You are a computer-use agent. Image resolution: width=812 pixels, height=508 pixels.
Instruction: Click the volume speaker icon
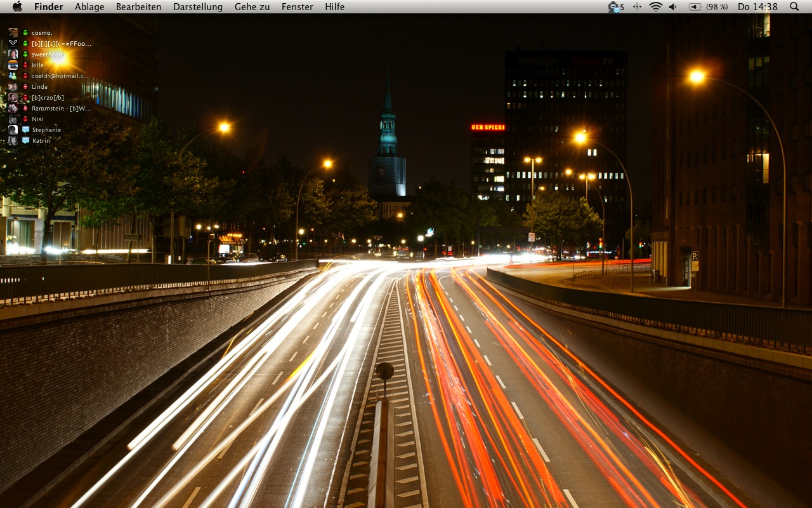[672, 7]
